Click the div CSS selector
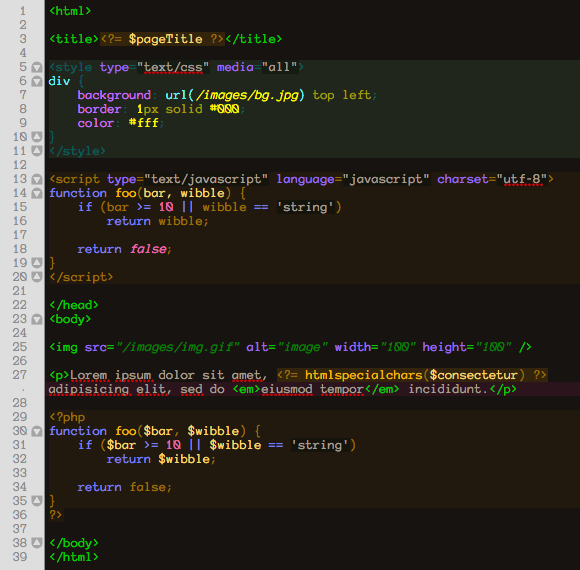Image resolution: width=580 pixels, height=570 pixels. [59, 81]
